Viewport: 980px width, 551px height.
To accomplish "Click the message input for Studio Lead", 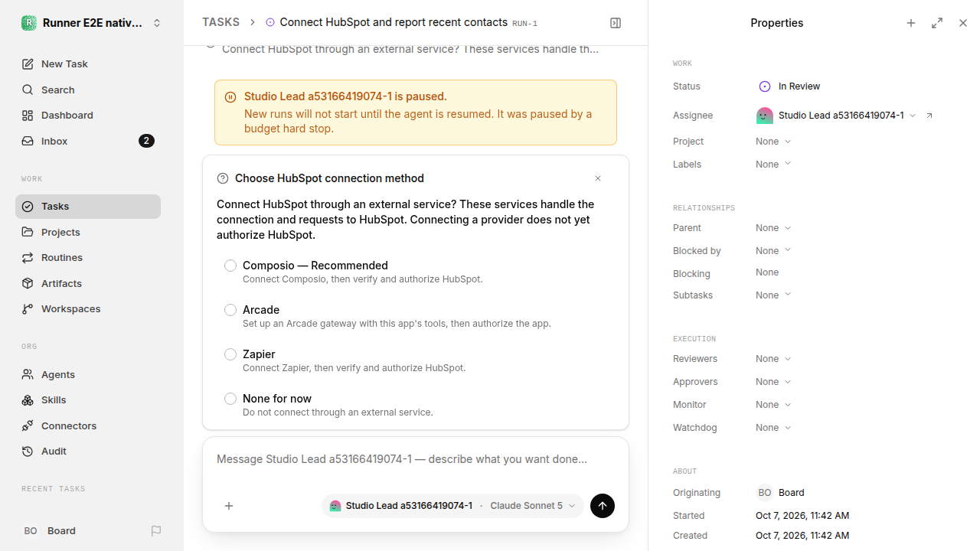I will (x=416, y=460).
